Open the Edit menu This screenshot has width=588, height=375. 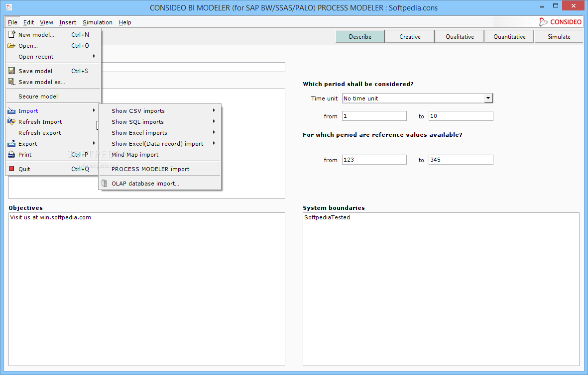click(x=28, y=22)
